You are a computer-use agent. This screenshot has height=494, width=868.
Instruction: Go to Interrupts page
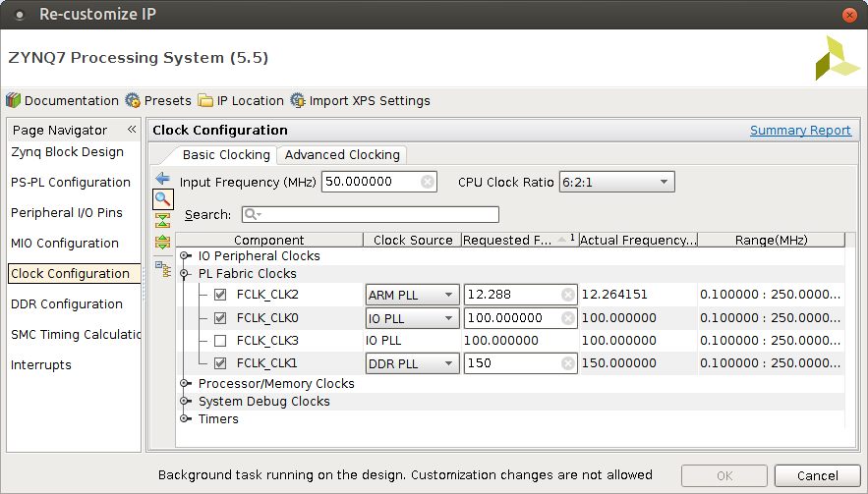[x=41, y=365]
